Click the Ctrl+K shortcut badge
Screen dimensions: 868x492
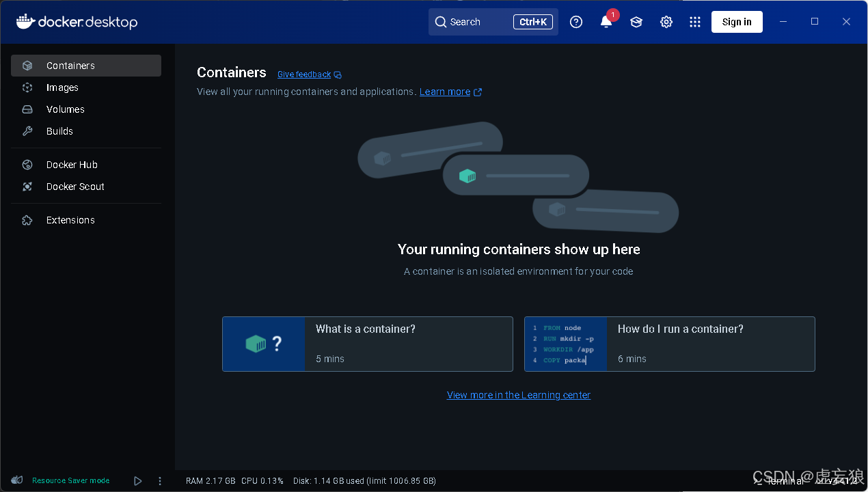533,22
